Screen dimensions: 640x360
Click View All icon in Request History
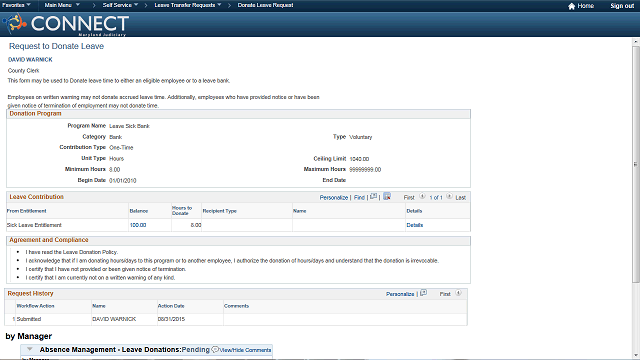[x=424, y=293]
